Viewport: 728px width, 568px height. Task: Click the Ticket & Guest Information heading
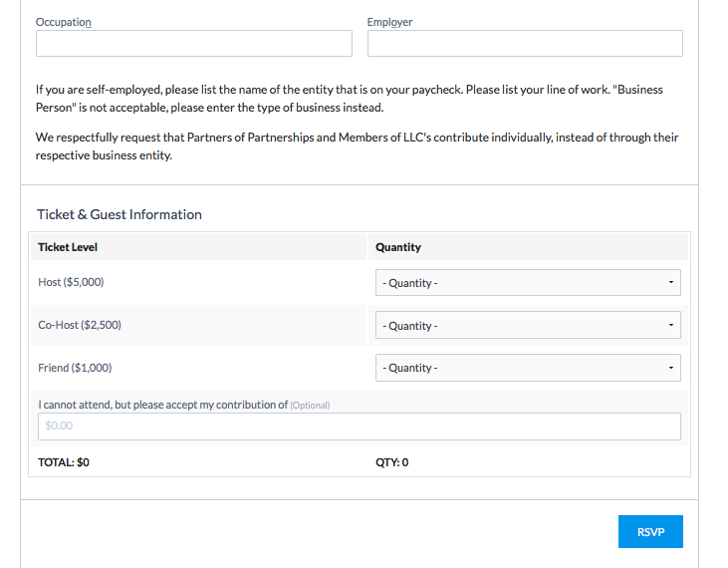(x=120, y=214)
